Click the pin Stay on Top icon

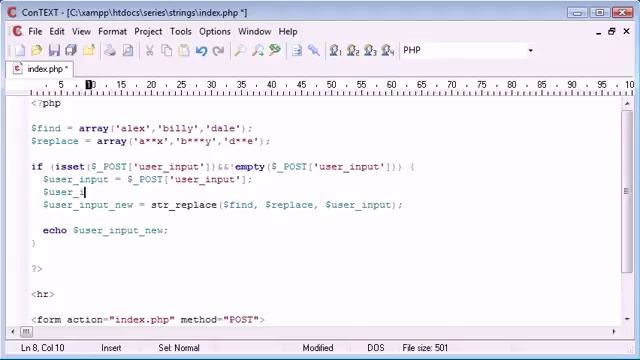pyautogui.click(x=314, y=50)
